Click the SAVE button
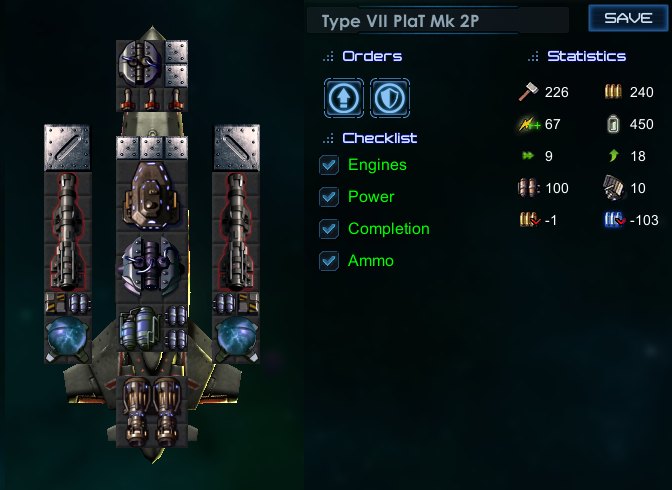The width and height of the screenshot is (672, 490). click(x=628, y=18)
